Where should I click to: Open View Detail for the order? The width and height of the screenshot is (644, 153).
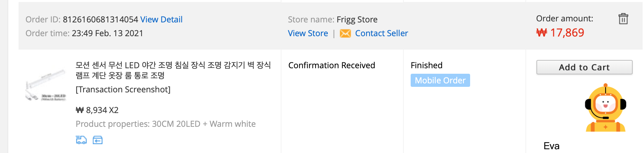tap(161, 20)
